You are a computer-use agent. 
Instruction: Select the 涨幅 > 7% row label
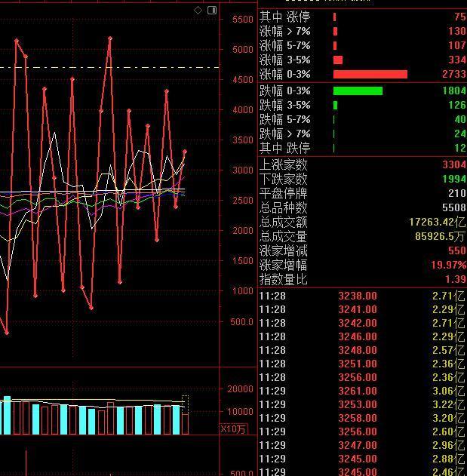(285, 31)
